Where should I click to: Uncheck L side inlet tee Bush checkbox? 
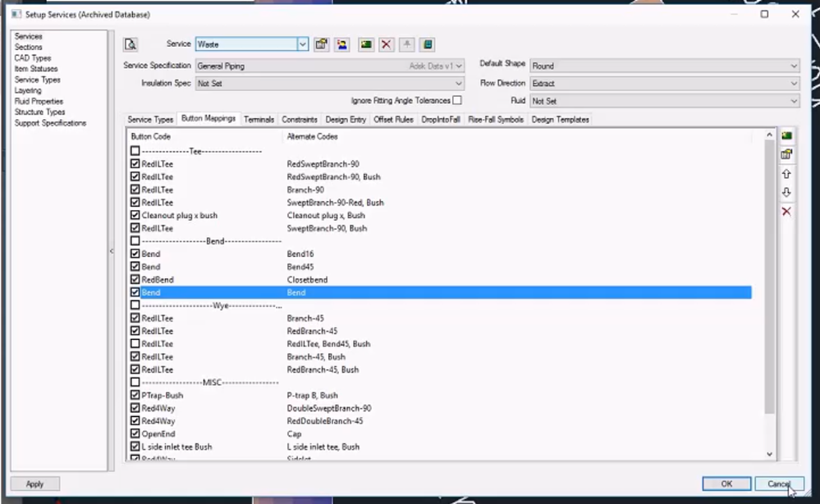click(x=135, y=447)
